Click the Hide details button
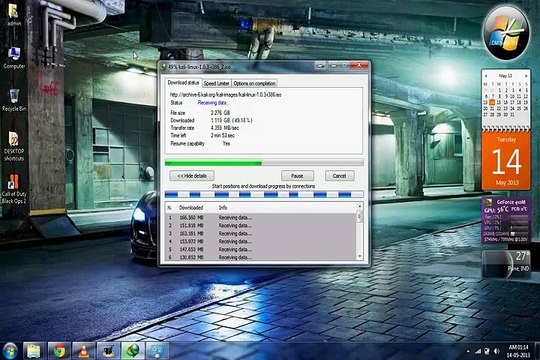540x360 pixels. pos(192,176)
